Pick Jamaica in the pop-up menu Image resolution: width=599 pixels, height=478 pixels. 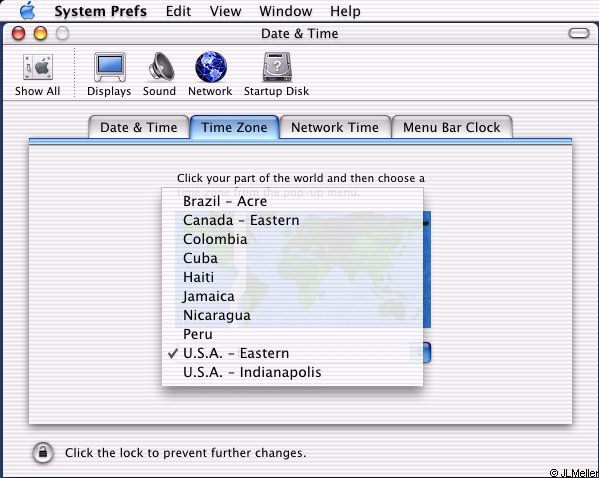(x=292, y=296)
